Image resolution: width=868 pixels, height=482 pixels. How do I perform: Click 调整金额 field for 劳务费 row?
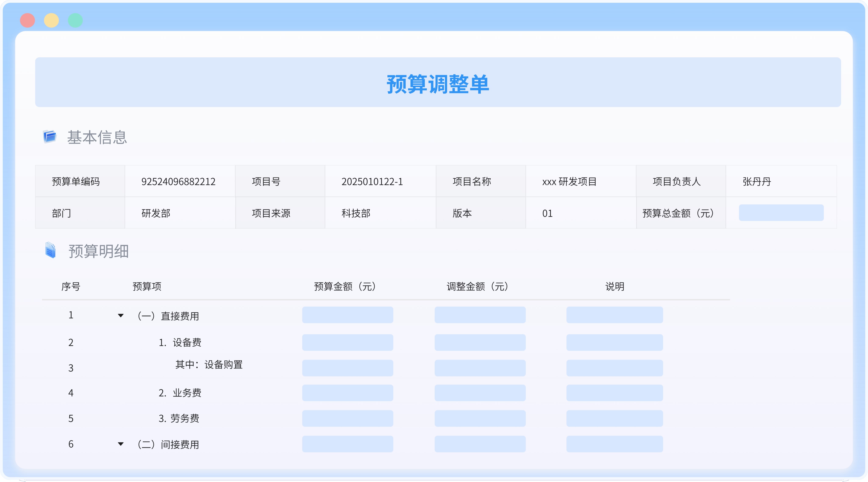click(480, 419)
